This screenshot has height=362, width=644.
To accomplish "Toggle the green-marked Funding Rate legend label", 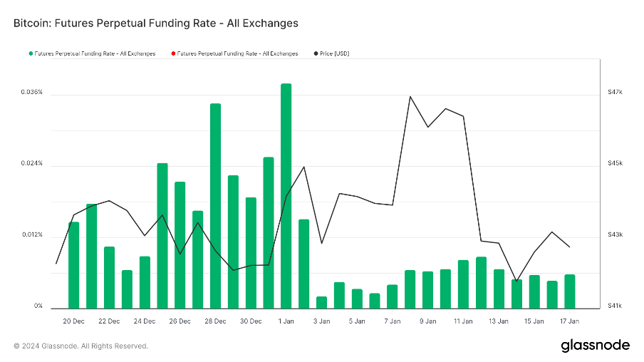I will click(95, 53).
